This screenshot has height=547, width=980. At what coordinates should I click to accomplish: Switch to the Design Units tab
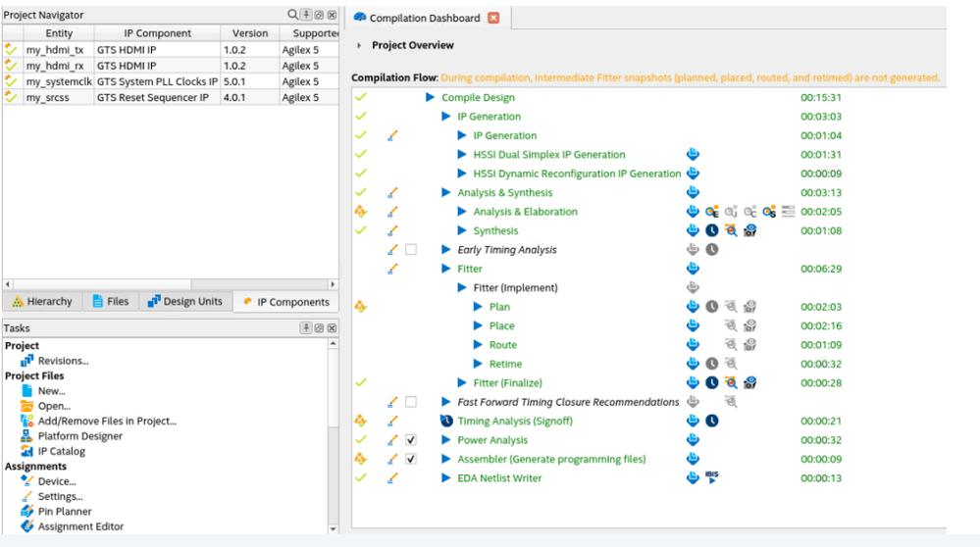point(184,302)
